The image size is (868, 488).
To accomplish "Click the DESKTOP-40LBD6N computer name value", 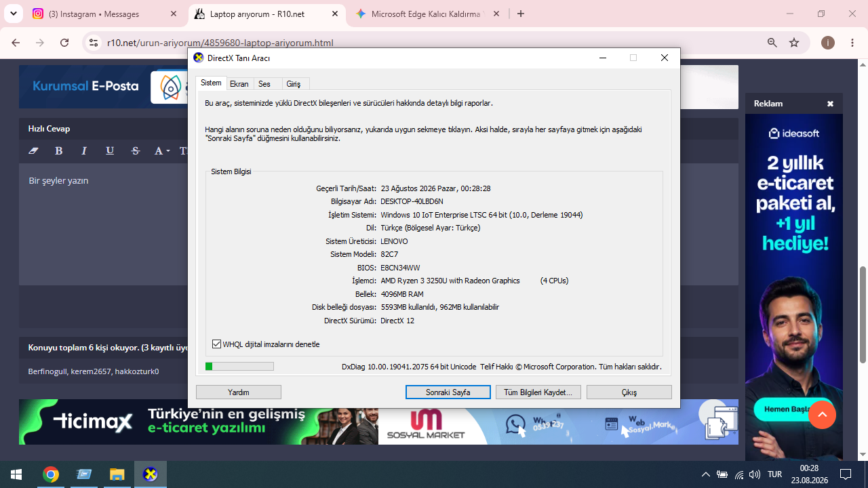I will click(x=412, y=201).
